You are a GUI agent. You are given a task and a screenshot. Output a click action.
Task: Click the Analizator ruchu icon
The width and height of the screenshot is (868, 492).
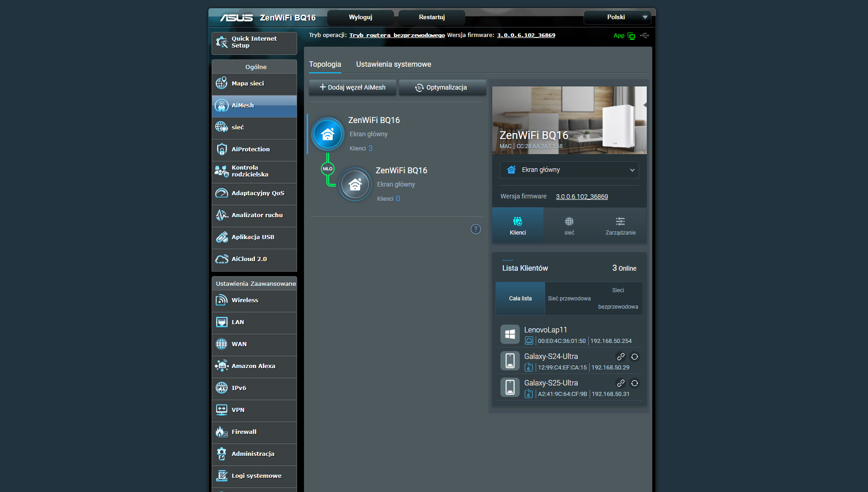click(x=222, y=215)
